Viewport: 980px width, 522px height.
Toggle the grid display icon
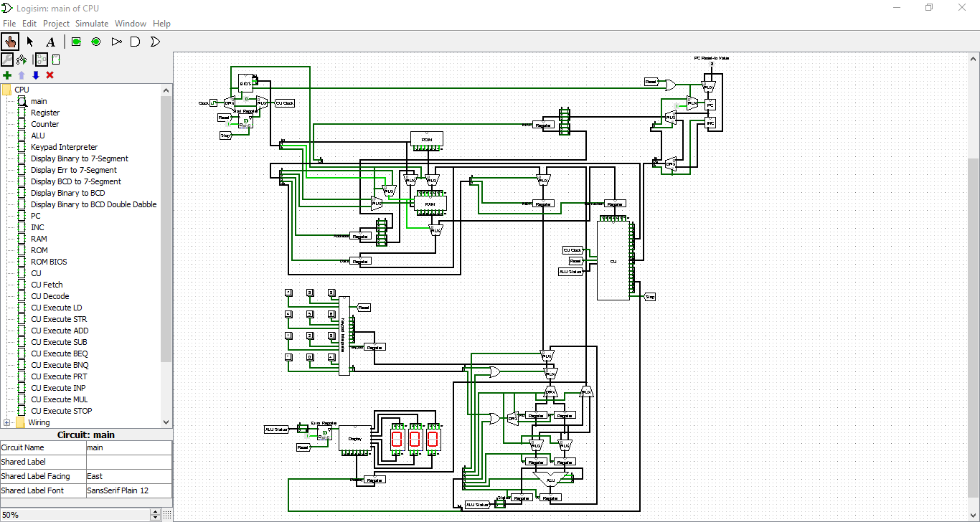[167, 515]
